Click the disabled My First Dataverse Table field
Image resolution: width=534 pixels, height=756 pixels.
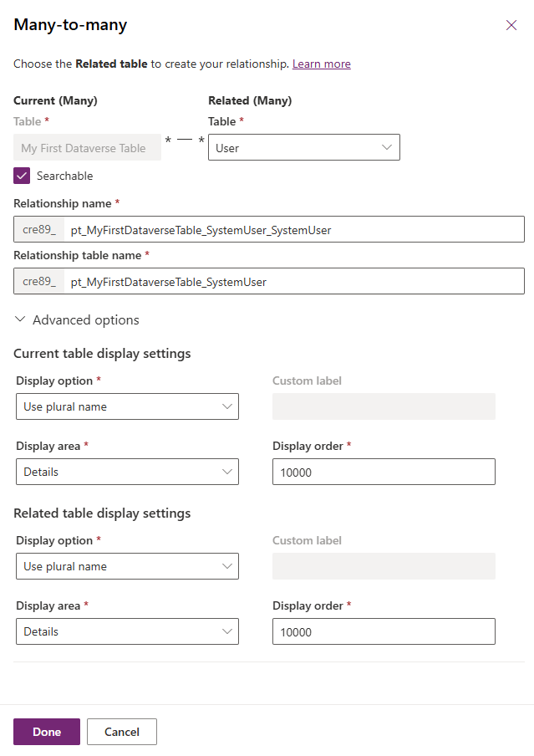tap(87, 148)
